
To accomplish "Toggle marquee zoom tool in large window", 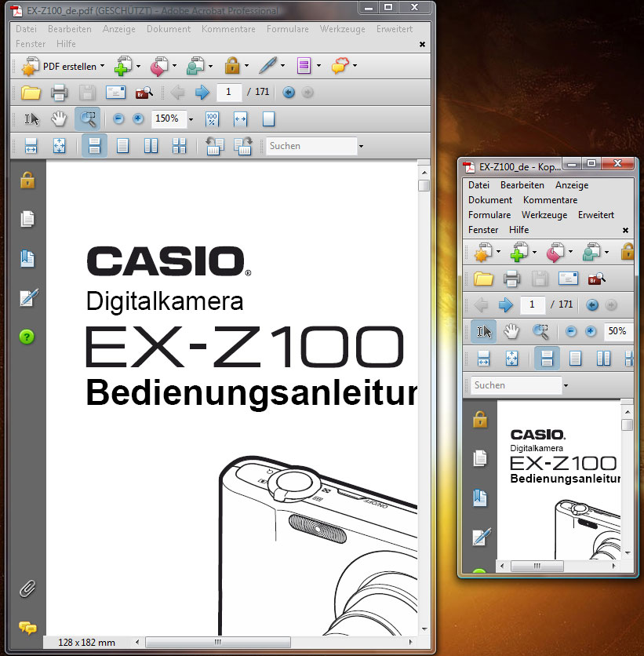I will [x=87, y=118].
